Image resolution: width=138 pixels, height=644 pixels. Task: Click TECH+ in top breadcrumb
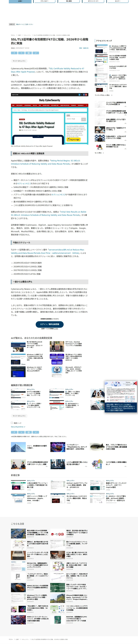pos(13,35)
